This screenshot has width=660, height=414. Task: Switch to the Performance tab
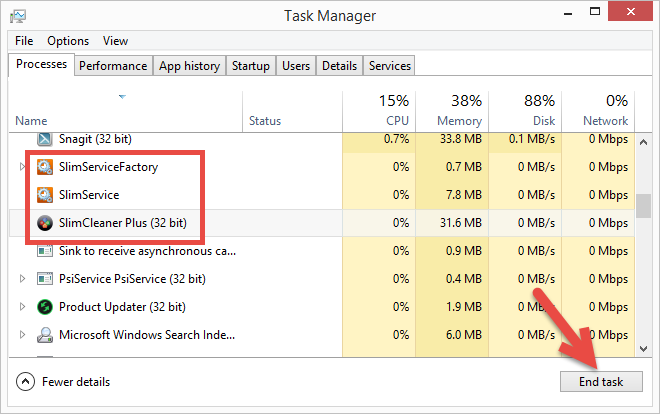113,66
